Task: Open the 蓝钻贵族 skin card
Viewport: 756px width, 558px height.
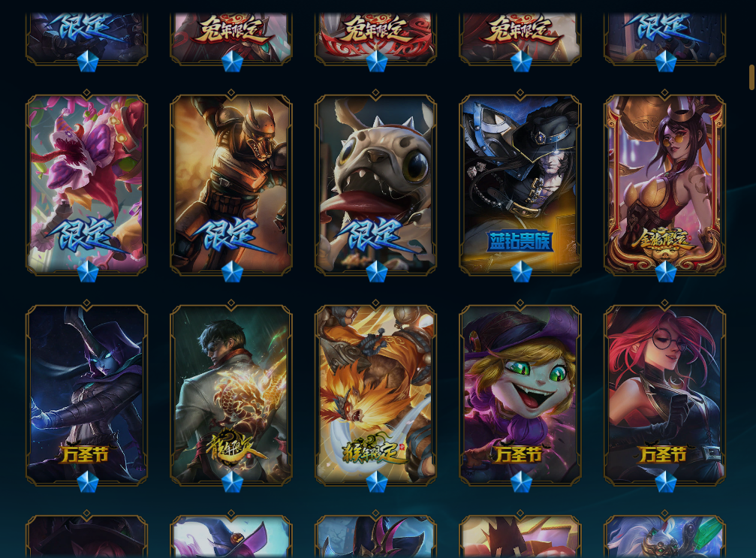Action: pyautogui.click(x=520, y=185)
